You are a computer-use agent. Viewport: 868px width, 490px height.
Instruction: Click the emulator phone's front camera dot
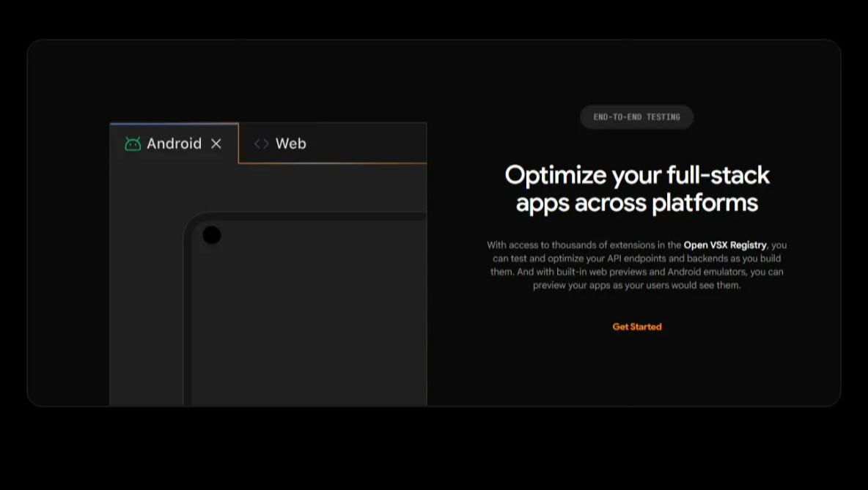pyautogui.click(x=212, y=235)
